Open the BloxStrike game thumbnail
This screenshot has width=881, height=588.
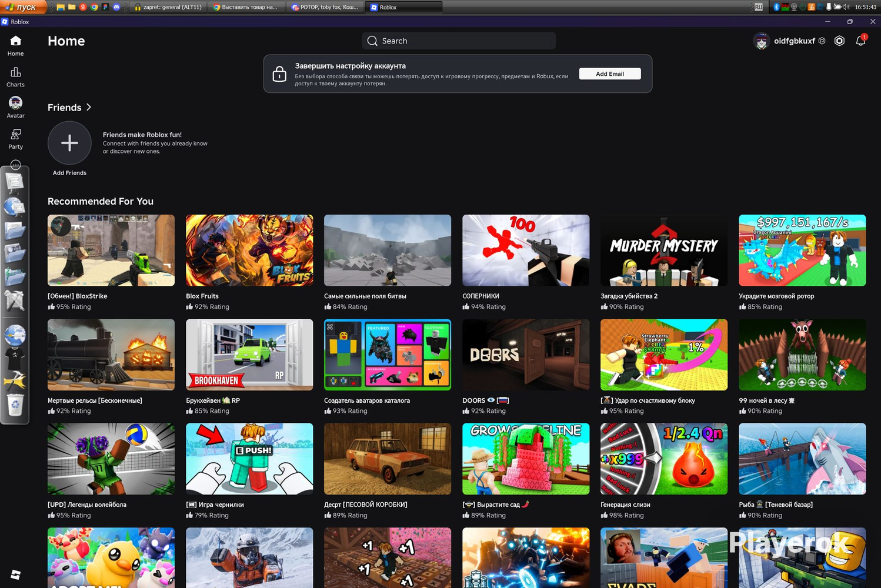coord(111,250)
